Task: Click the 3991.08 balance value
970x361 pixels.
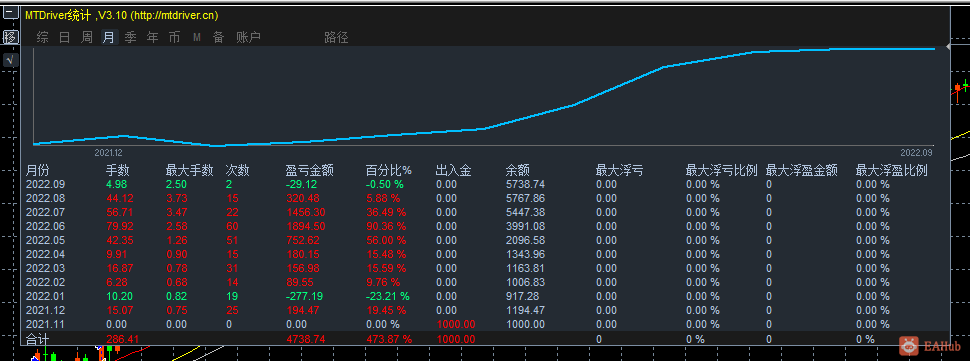Action: [x=525, y=226]
